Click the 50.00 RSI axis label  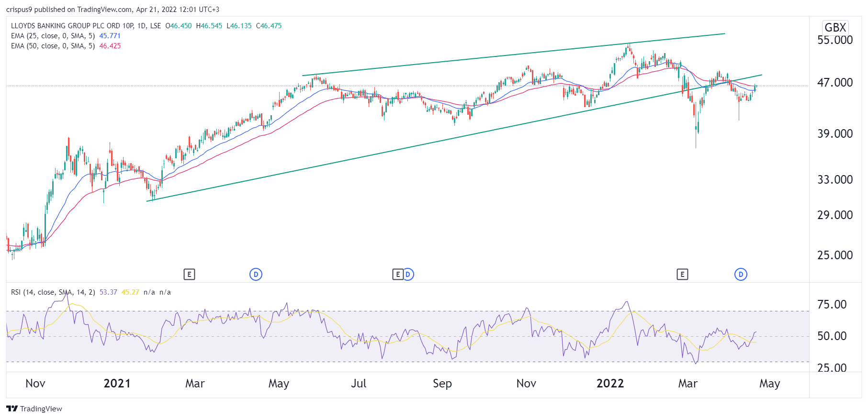[832, 336]
